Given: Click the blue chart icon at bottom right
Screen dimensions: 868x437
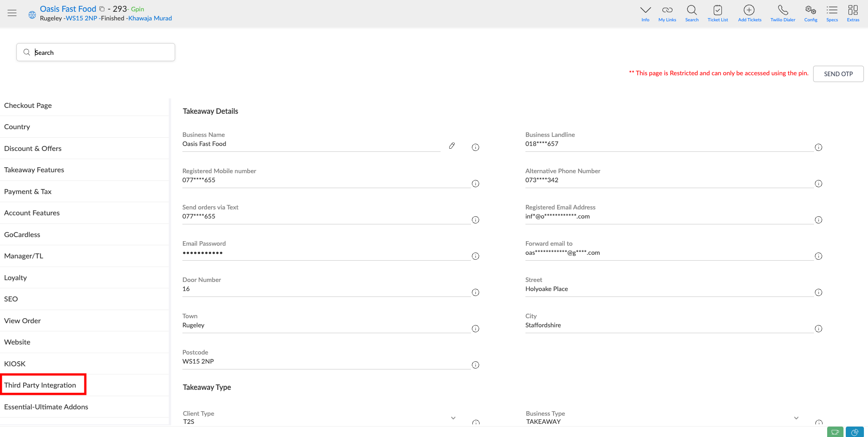Looking at the screenshot, I should coord(854,432).
